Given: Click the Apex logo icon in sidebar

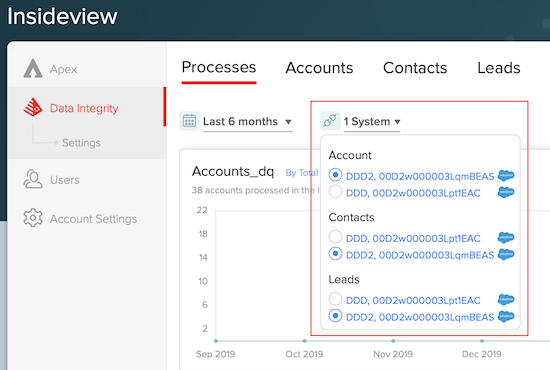Looking at the screenshot, I should point(33,68).
